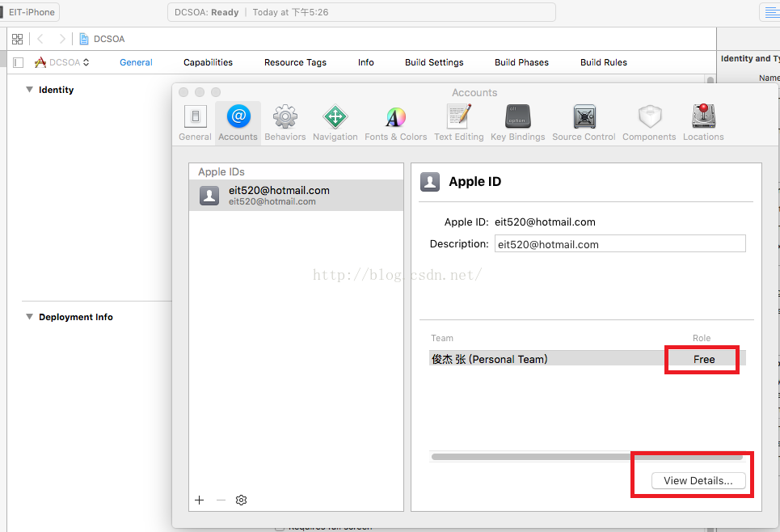The image size is (780, 532).
Task: Click standard editor button at top right
Action: (770, 12)
